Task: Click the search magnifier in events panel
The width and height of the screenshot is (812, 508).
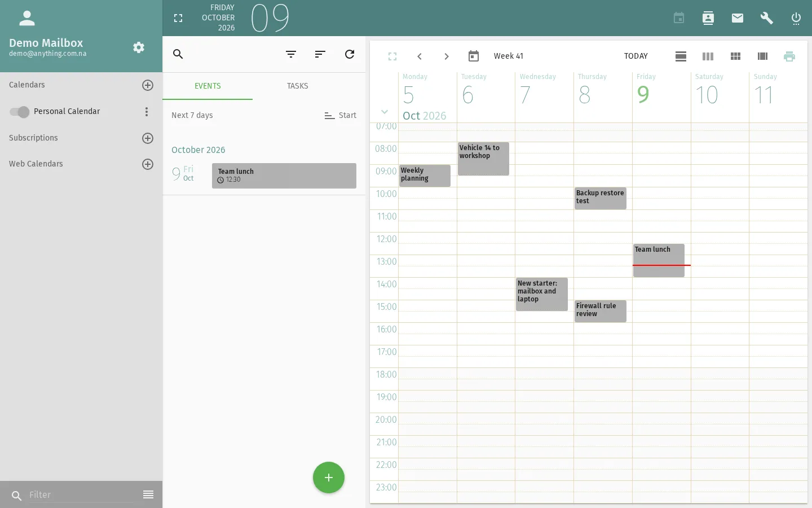Action: (x=178, y=54)
